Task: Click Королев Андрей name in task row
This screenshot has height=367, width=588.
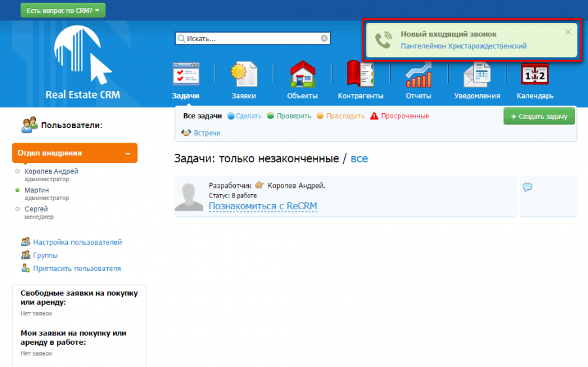Action: click(296, 186)
